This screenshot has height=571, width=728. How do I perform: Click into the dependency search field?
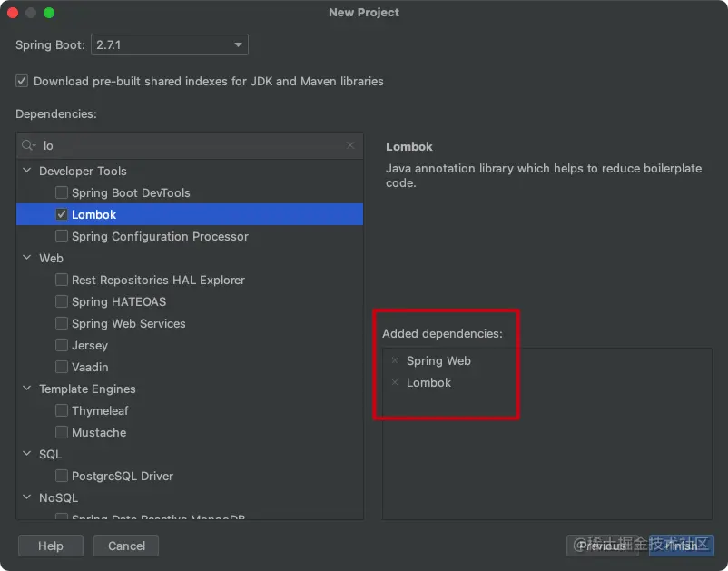click(190, 146)
